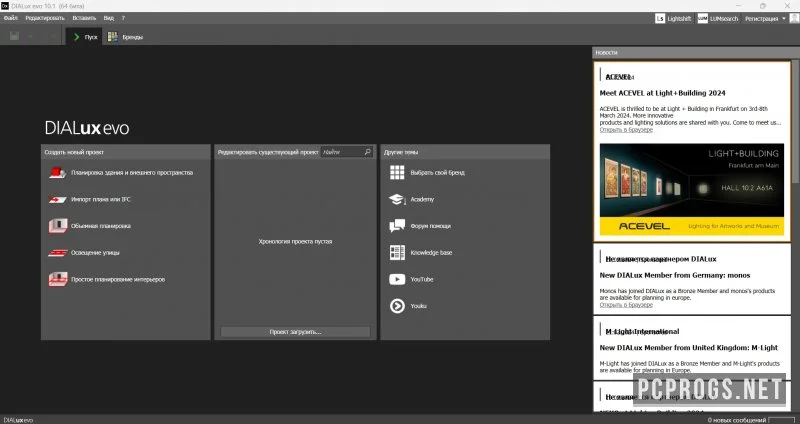Open the Редактировать menu

(45, 18)
